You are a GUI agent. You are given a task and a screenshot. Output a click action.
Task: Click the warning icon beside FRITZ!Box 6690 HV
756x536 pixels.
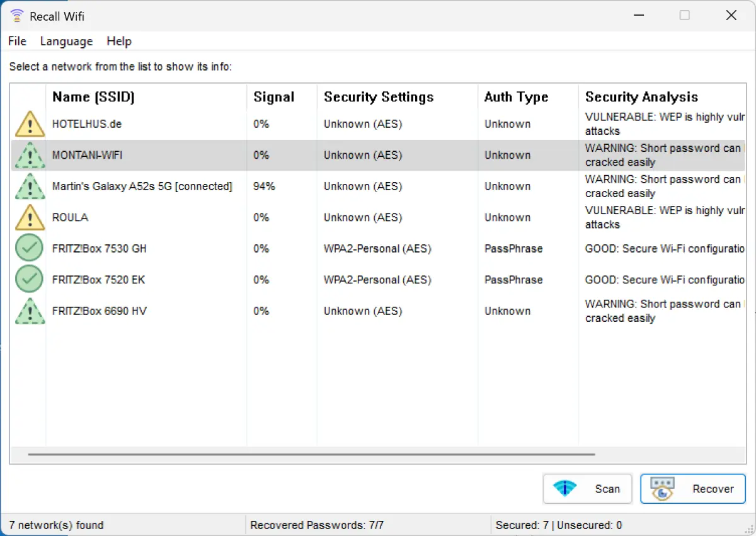coord(30,311)
